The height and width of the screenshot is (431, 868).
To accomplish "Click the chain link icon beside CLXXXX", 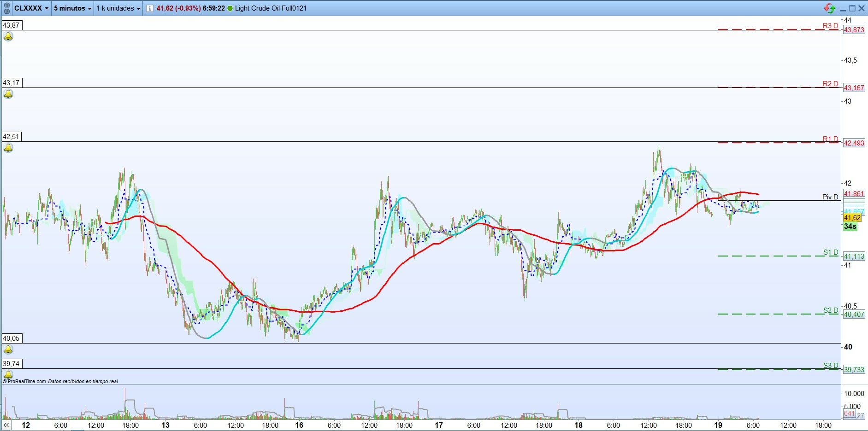I will point(6,8).
